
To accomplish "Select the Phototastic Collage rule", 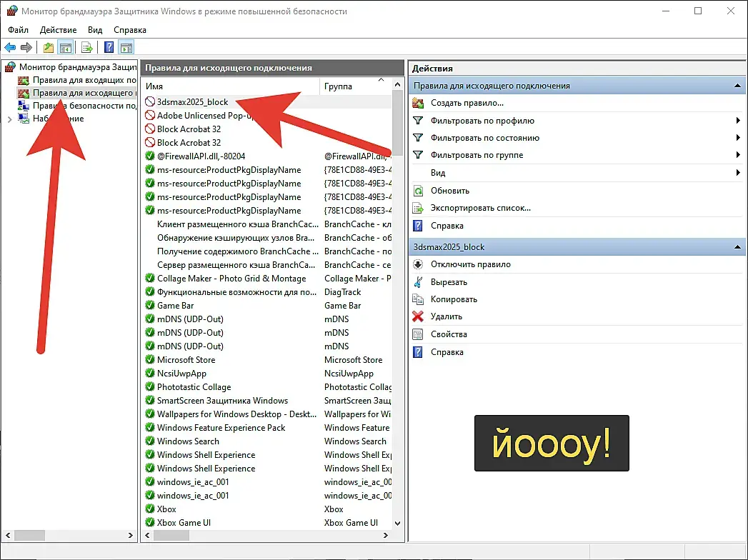I will coord(194,387).
